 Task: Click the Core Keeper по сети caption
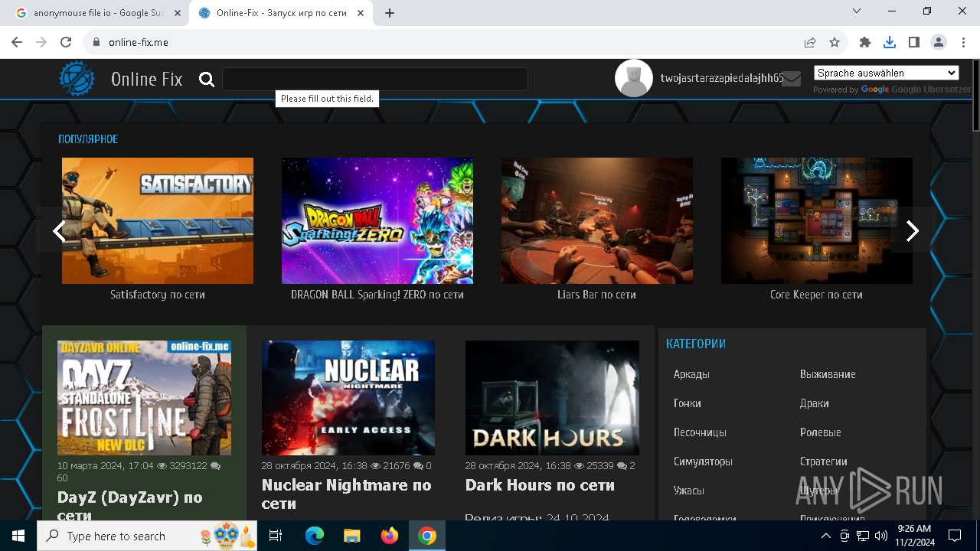coord(816,295)
